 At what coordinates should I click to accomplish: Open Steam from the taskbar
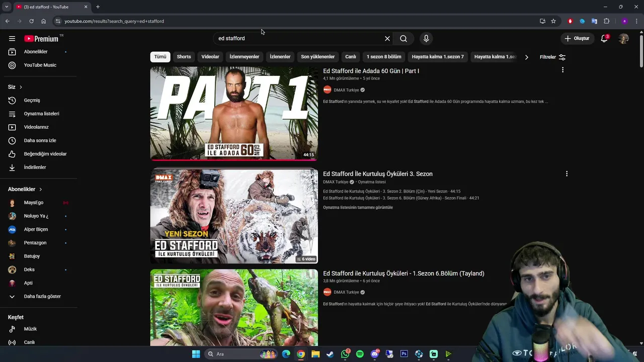[x=330, y=354]
